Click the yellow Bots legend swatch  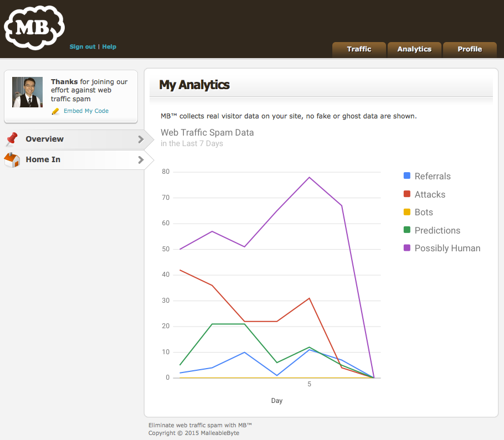point(407,212)
